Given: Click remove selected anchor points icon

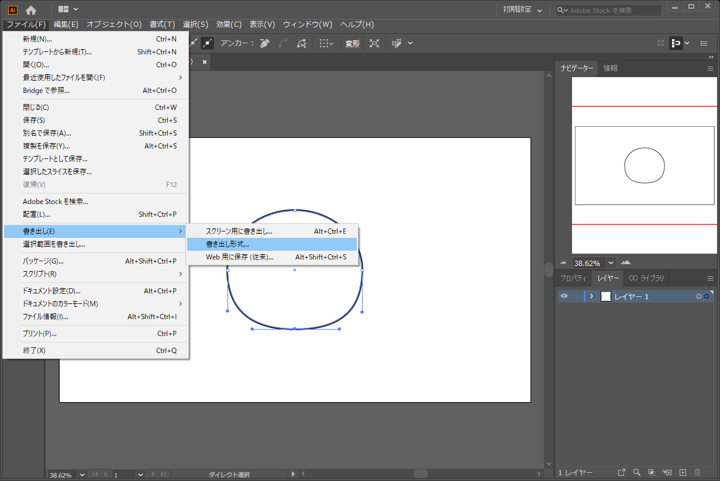Looking at the screenshot, I should 264,43.
